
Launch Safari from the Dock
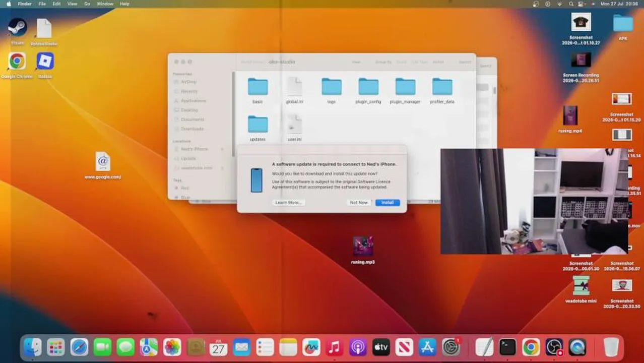[79, 347]
